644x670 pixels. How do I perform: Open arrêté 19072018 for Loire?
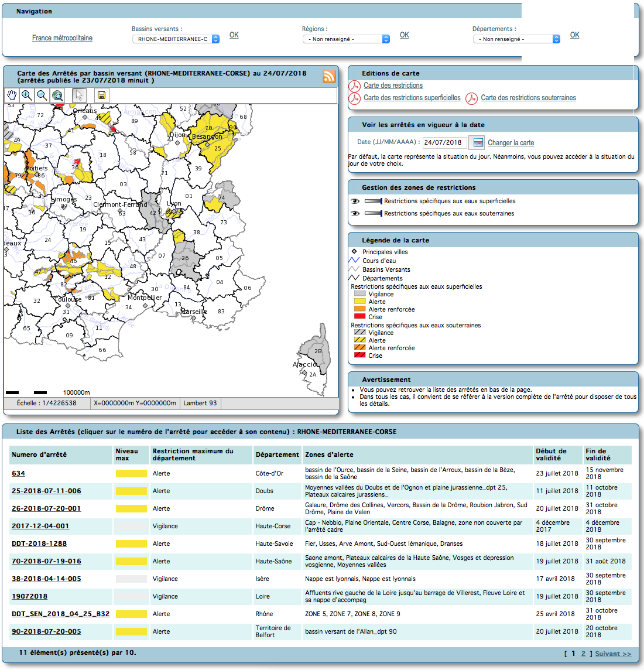click(x=29, y=596)
